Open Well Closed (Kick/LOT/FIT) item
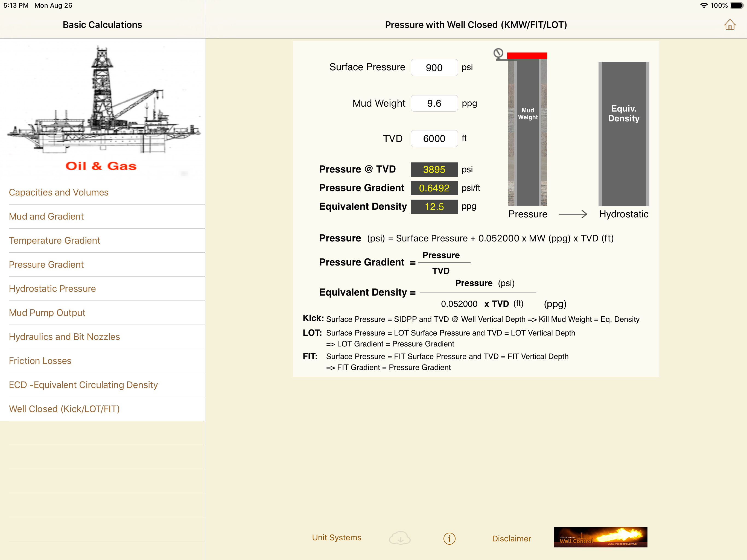The image size is (747, 560). (64, 409)
